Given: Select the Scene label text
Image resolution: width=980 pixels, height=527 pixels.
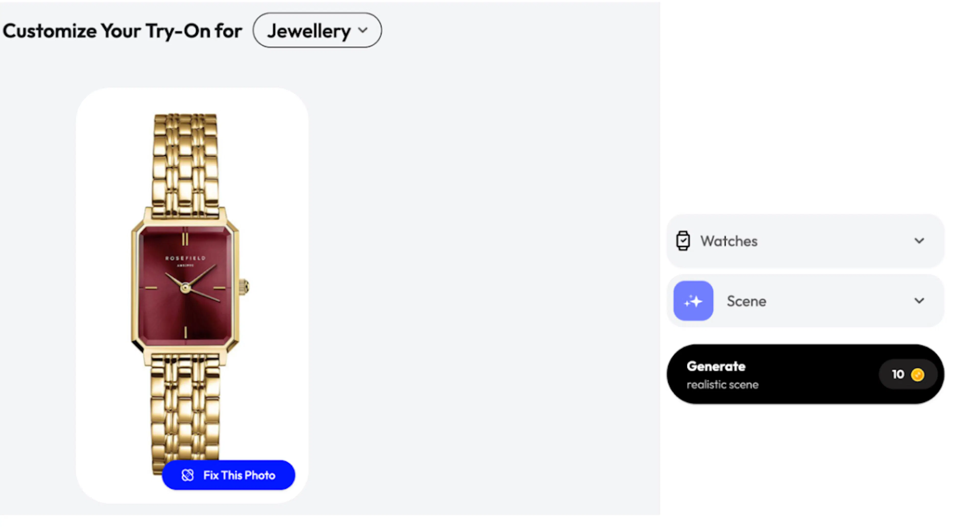Looking at the screenshot, I should tap(746, 301).
